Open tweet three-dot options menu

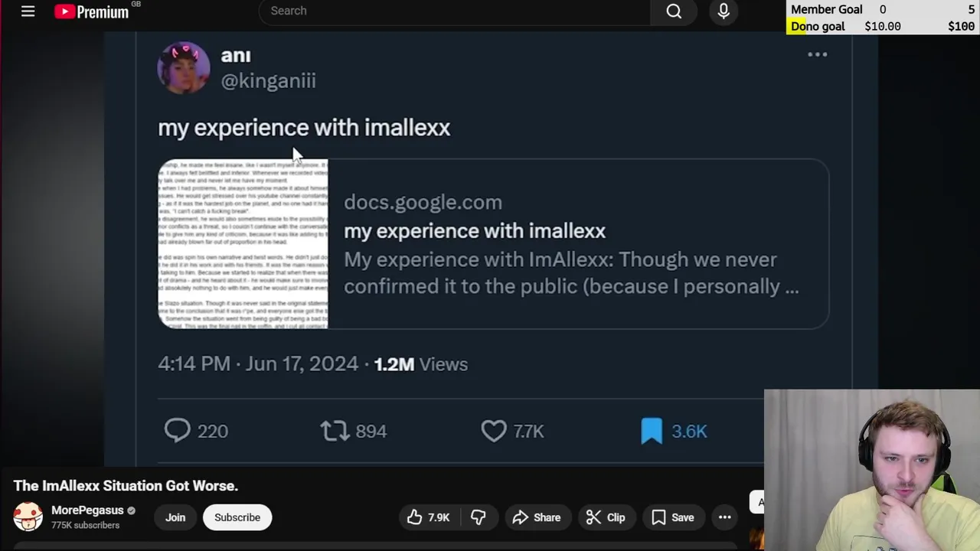(817, 54)
